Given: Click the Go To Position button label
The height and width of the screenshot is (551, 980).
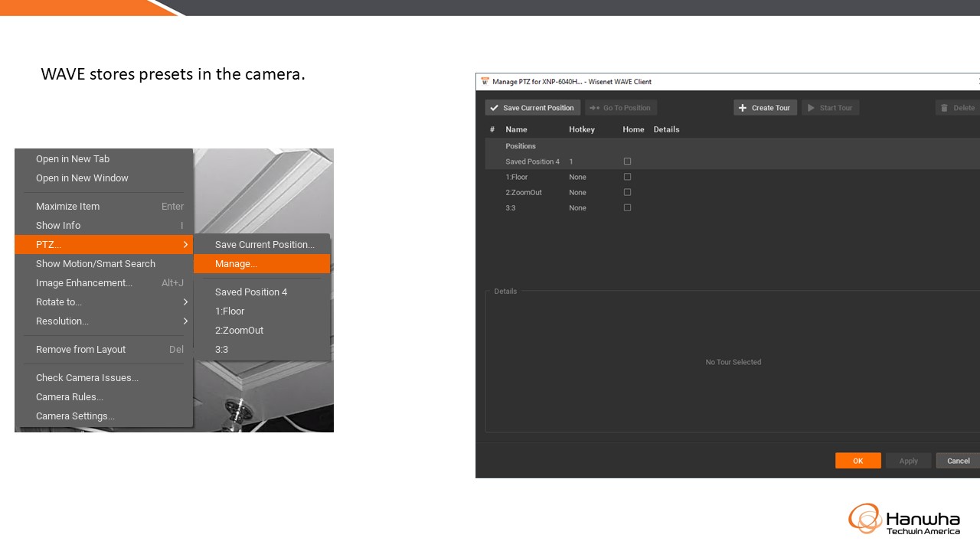Looking at the screenshot, I should [x=627, y=108].
